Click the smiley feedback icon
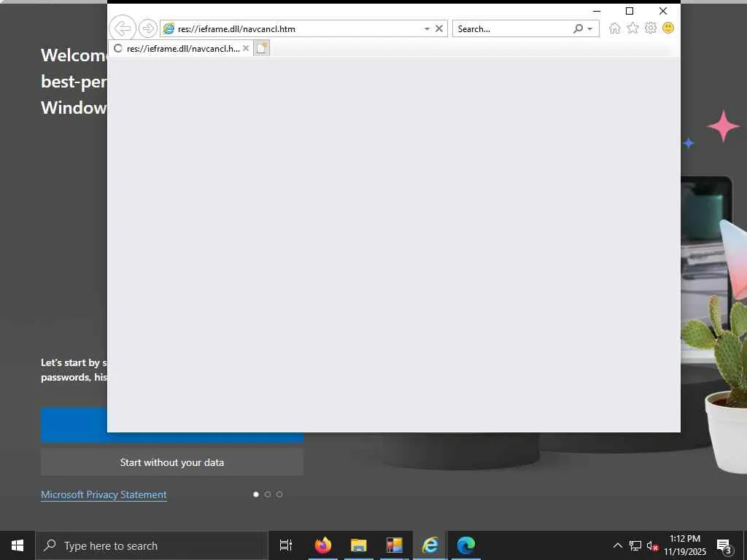 coord(668,28)
